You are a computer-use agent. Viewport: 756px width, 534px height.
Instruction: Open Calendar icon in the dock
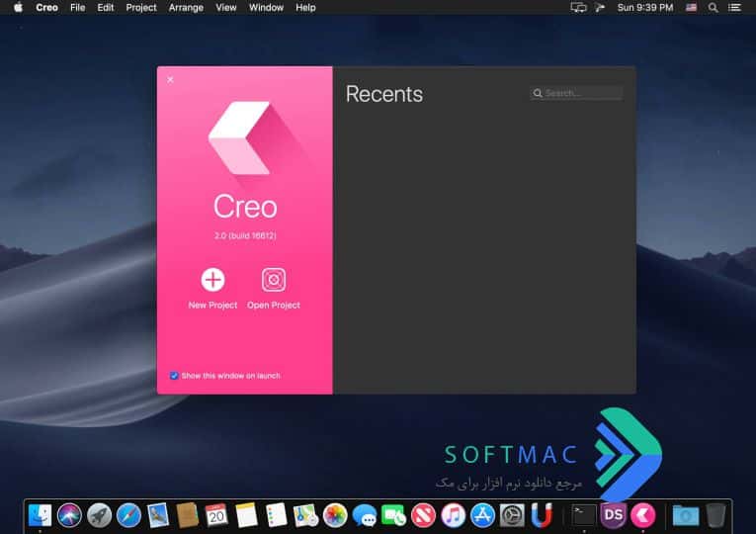tap(217, 514)
